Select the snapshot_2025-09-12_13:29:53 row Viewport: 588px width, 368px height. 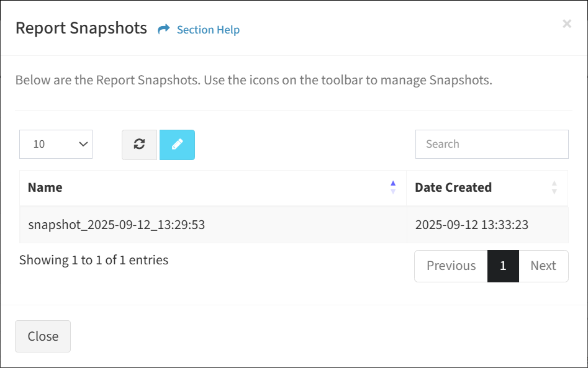(x=294, y=225)
